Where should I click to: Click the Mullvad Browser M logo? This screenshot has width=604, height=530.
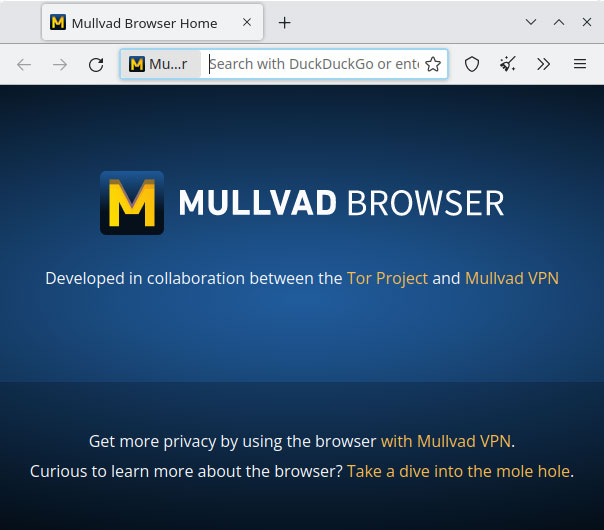point(132,203)
